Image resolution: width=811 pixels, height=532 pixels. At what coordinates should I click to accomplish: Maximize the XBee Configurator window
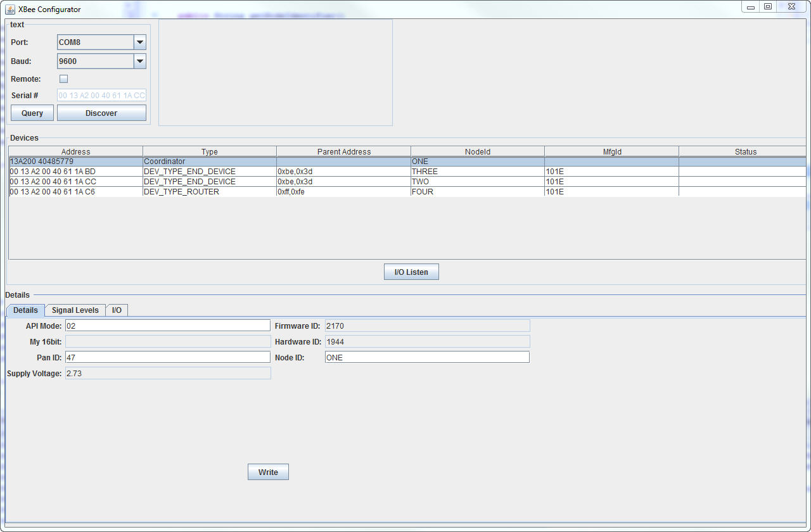coord(768,7)
